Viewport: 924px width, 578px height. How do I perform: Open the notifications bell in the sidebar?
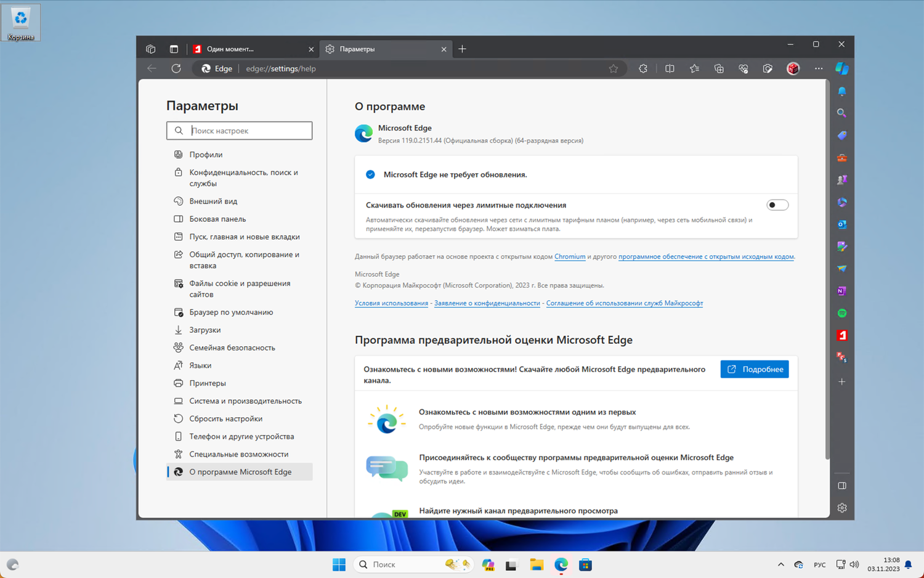[x=842, y=91]
